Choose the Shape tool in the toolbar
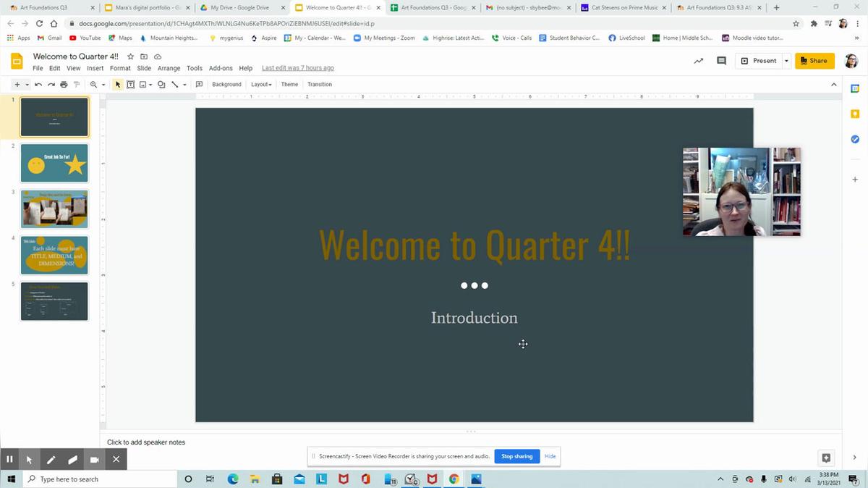Screen dimensions: 868x488 [161, 85]
